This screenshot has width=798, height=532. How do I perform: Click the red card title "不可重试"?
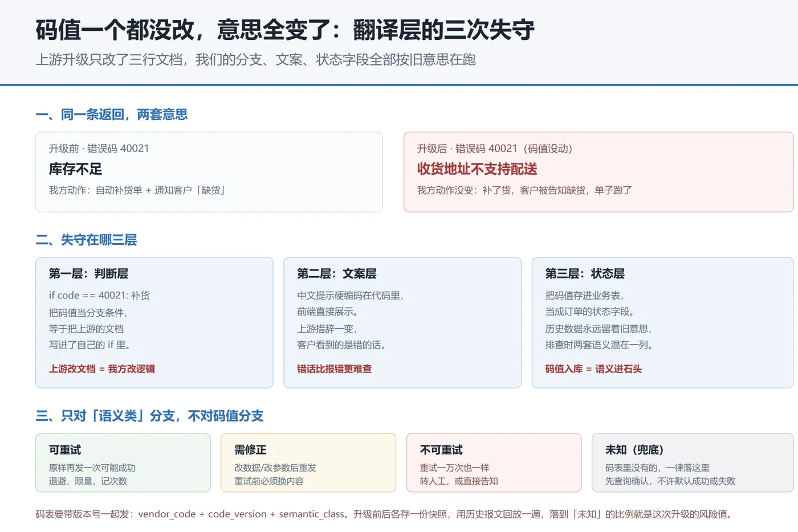point(441,450)
